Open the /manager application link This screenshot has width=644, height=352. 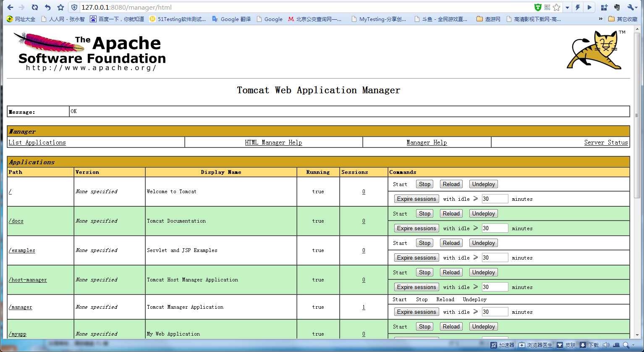20,307
